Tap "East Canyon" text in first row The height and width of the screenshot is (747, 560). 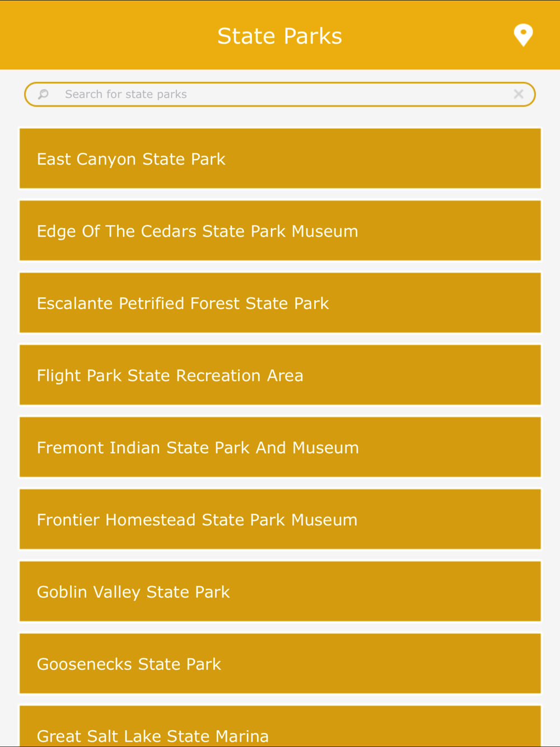(x=87, y=159)
